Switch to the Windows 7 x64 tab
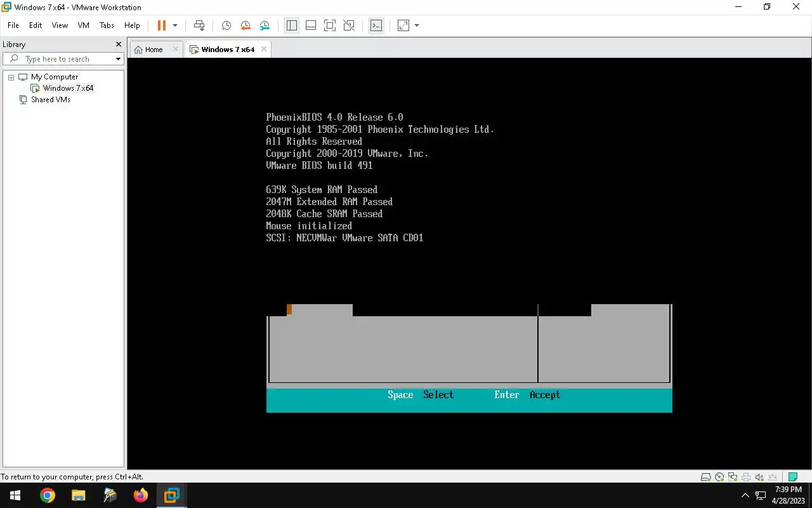 coord(227,50)
